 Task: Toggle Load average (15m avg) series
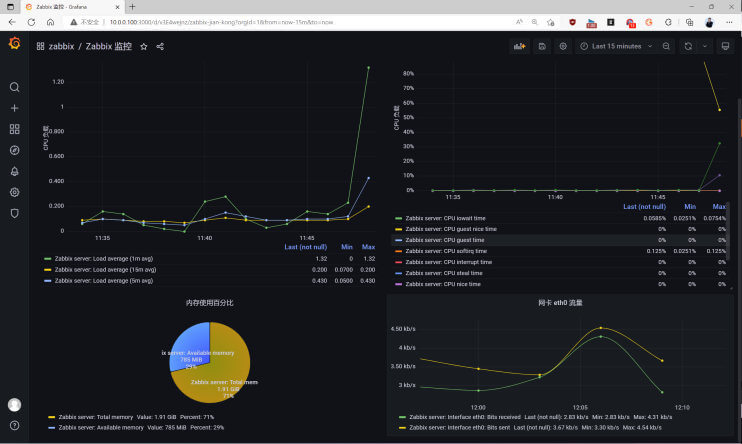[105, 270]
